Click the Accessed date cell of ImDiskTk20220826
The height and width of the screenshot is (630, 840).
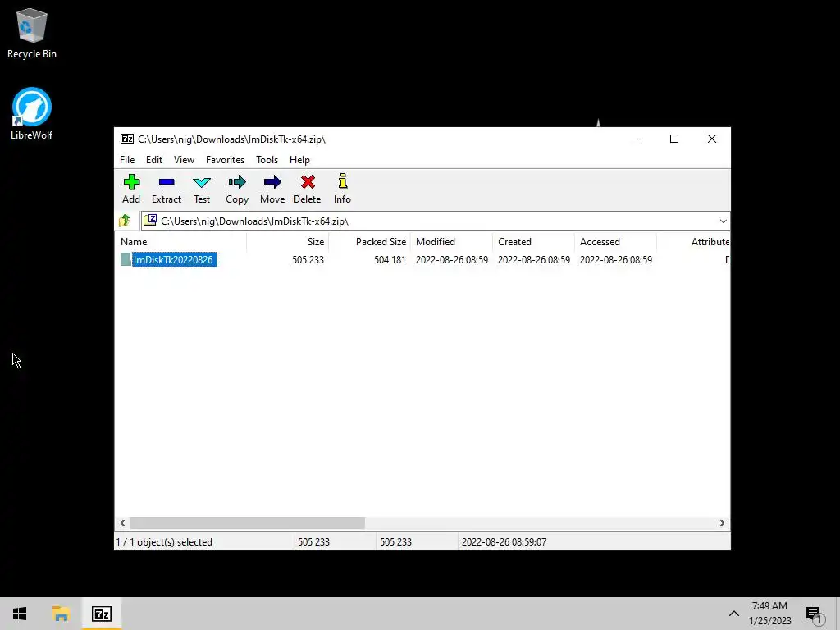[615, 260]
